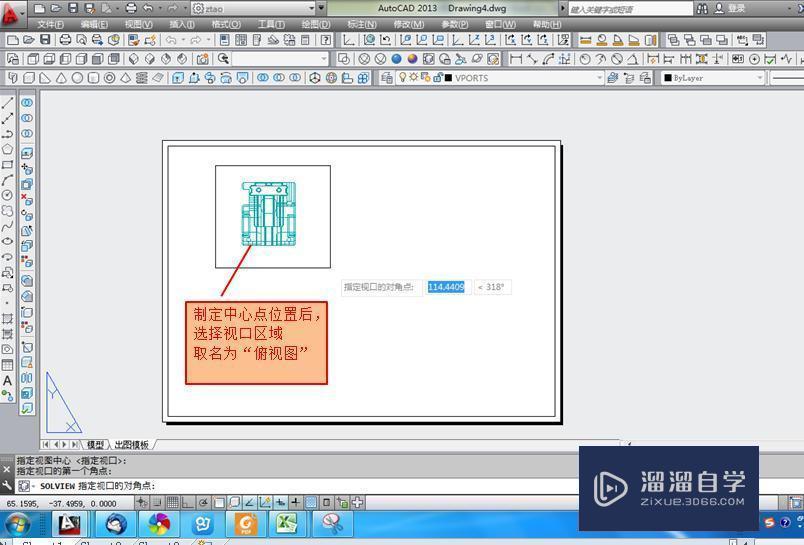Select the Torus solid tool

(x=109, y=78)
